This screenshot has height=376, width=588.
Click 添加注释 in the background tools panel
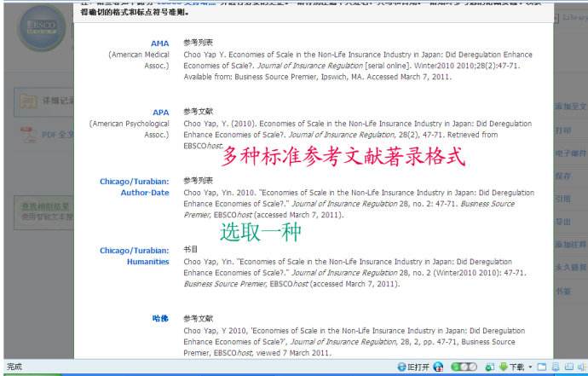coord(571,245)
